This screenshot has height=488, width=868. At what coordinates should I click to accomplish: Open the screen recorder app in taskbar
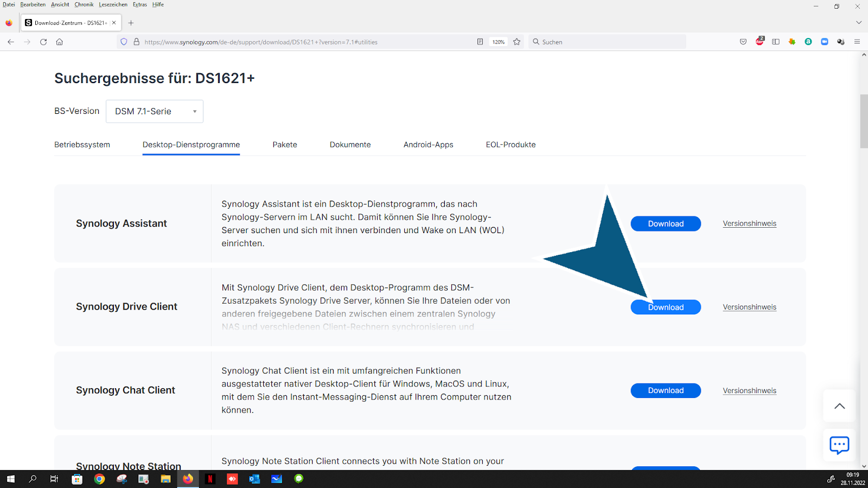(x=143, y=479)
